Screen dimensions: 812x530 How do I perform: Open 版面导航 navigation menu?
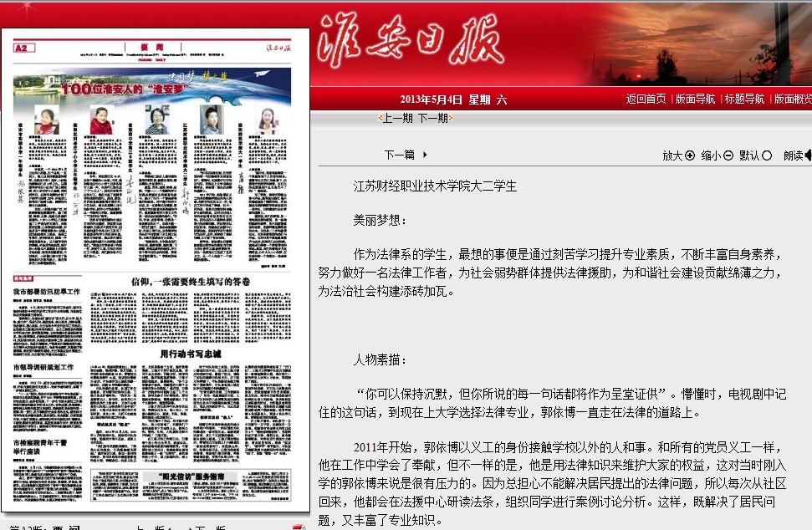point(695,99)
